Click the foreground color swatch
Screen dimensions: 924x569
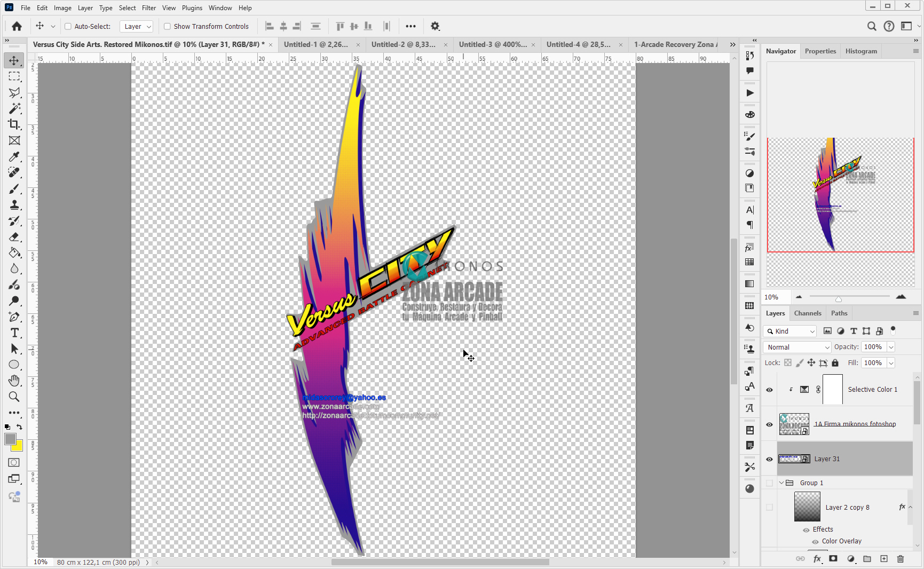pyautogui.click(x=10, y=439)
